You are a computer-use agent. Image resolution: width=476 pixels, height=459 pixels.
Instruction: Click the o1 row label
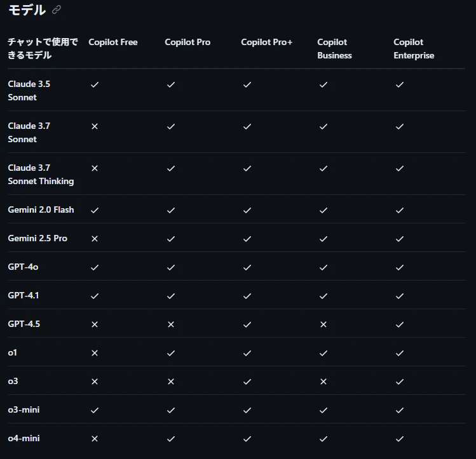tap(13, 352)
